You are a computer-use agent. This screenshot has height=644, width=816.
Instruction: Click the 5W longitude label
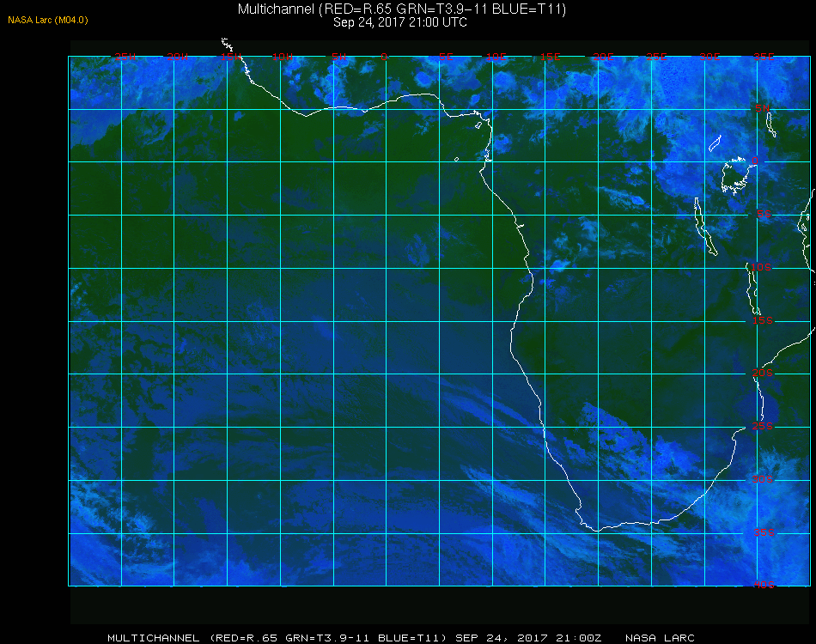[338, 57]
